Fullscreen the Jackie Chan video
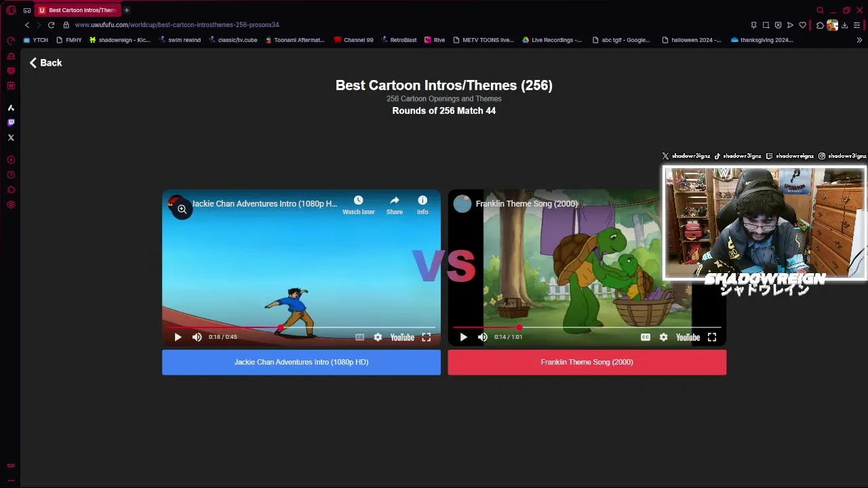The image size is (868, 488). (x=427, y=337)
